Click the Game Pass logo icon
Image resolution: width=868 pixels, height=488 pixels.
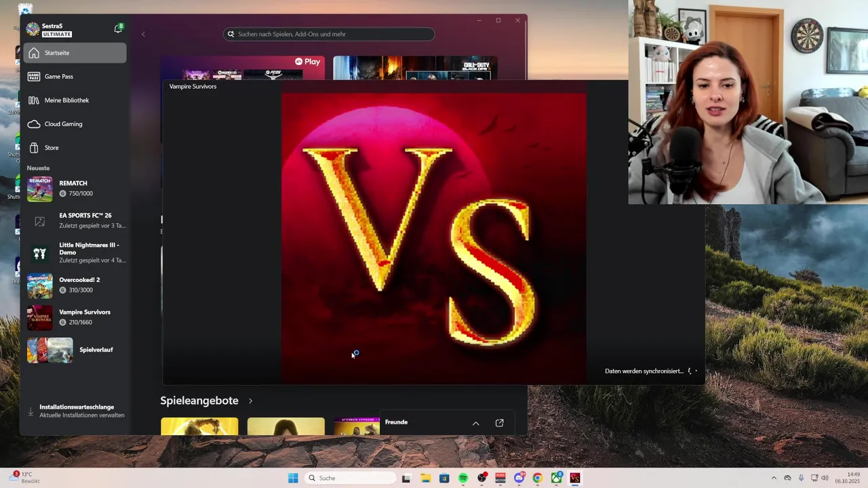34,77
